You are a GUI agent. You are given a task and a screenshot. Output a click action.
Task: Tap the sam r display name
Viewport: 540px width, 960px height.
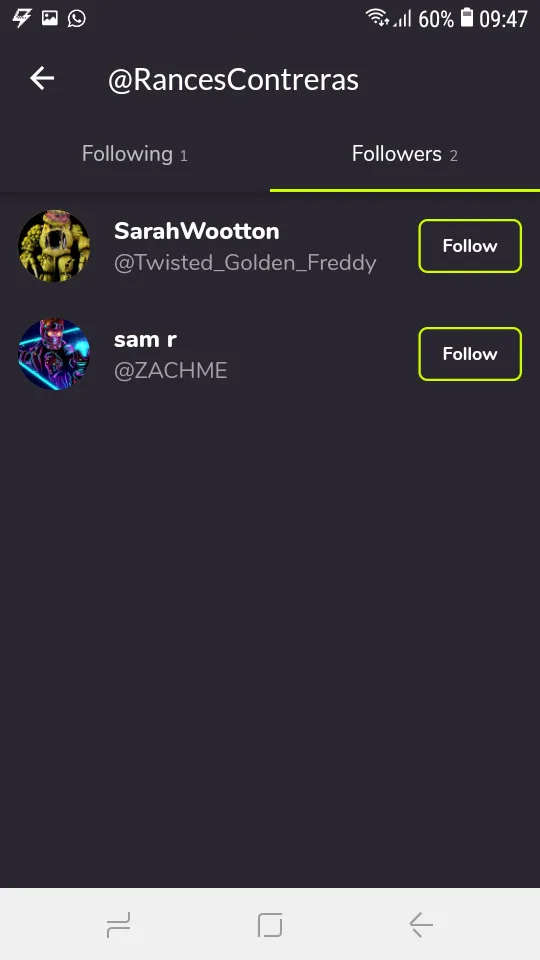click(145, 339)
